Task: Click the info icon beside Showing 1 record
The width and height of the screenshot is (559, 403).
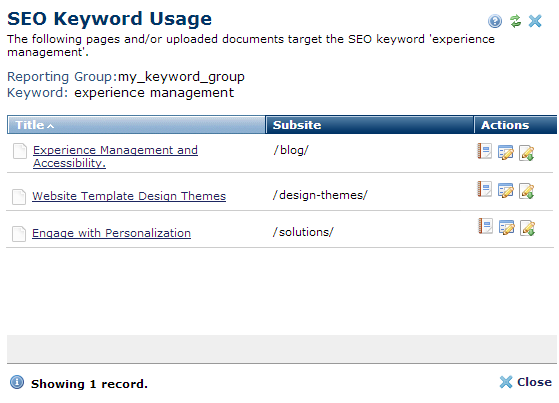Action: point(17,382)
